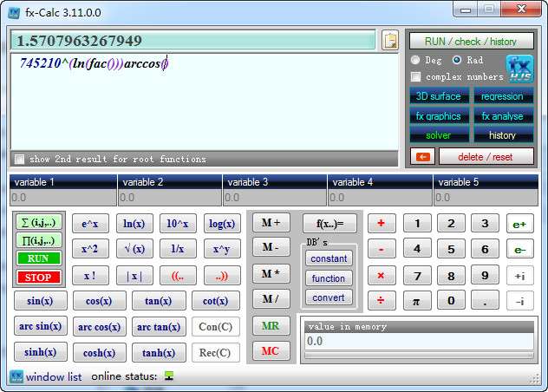Open the constant database
The image size is (548, 392).
point(329,258)
